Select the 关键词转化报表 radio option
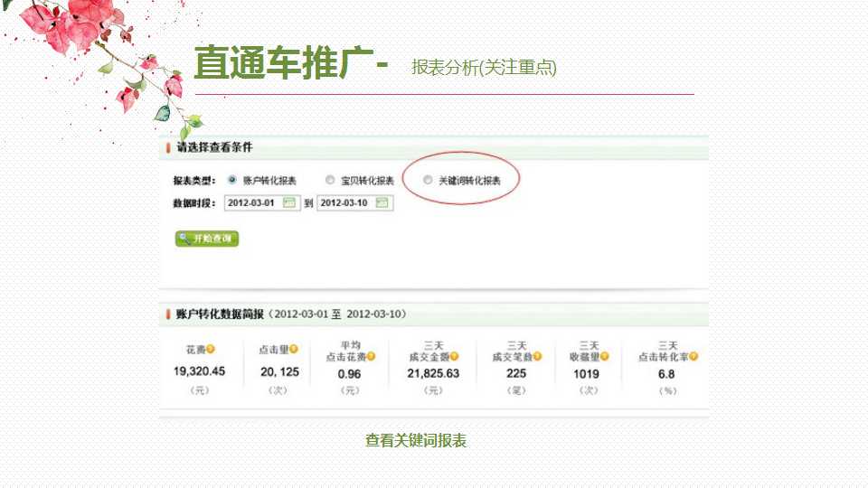Viewport: 868px width, 488px height. pyautogui.click(x=428, y=180)
